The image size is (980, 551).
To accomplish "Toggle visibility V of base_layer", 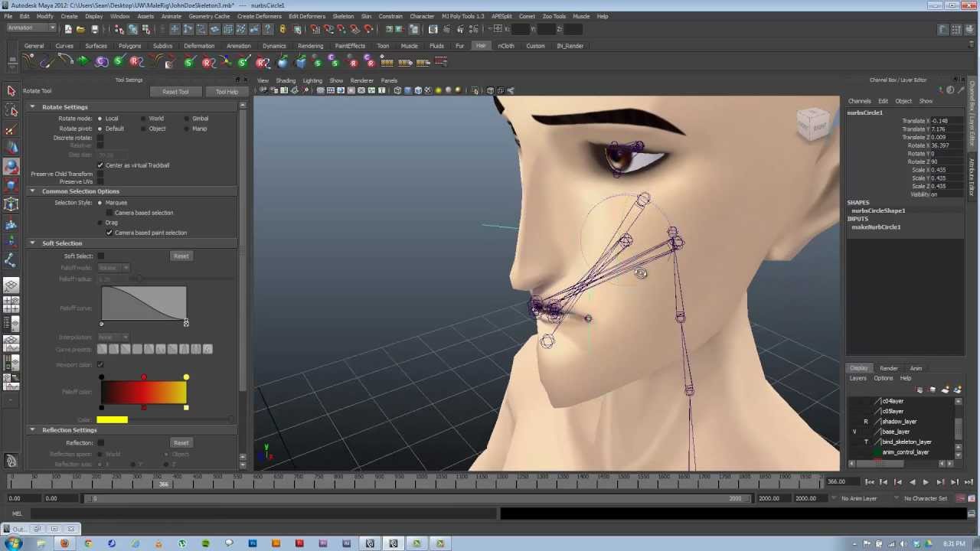I will (x=854, y=432).
